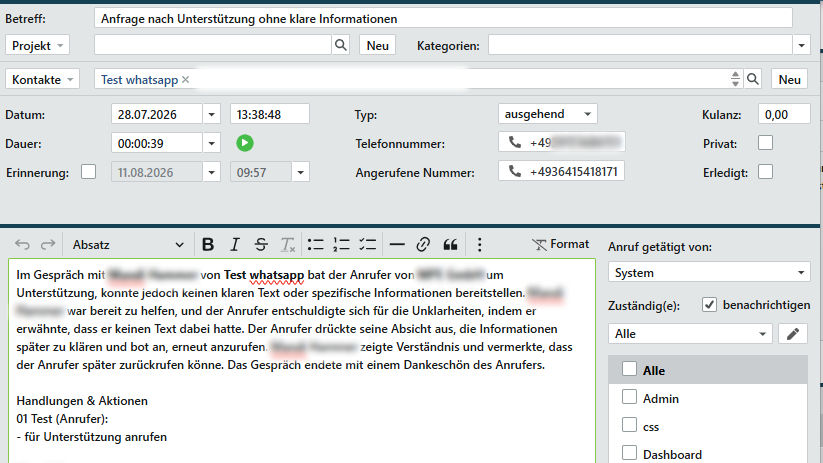Image resolution: width=823 pixels, height=463 pixels.
Task: Open the Kontakte dropdown button
Action: (43, 80)
